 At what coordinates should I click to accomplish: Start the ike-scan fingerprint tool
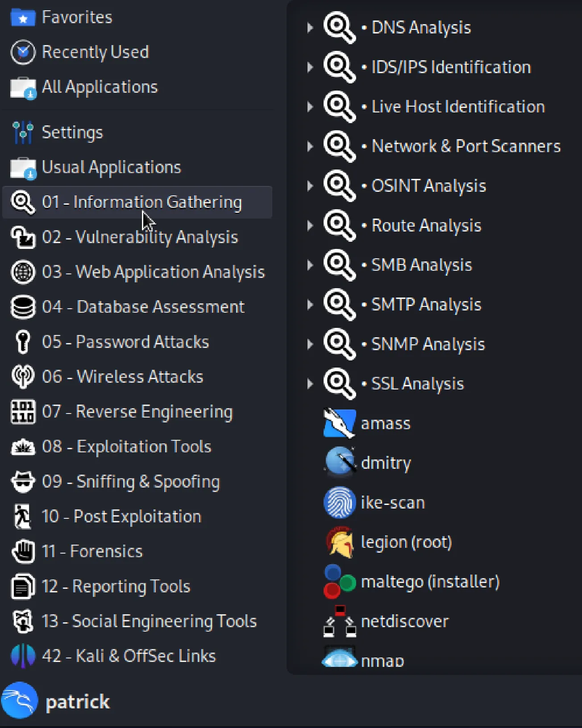click(392, 502)
